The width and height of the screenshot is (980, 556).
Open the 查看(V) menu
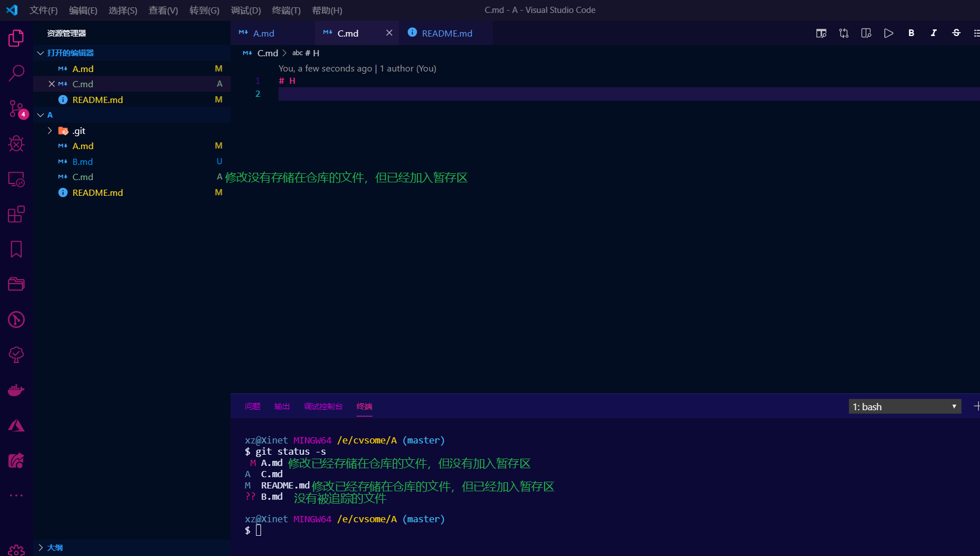pyautogui.click(x=163, y=10)
